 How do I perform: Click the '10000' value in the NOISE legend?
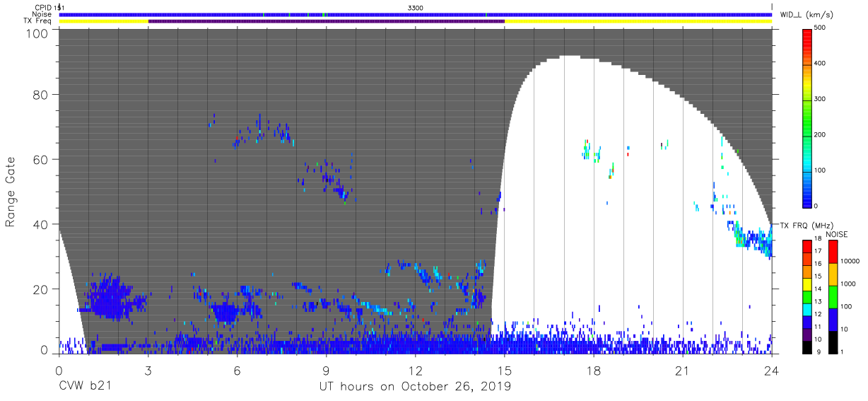pyautogui.click(x=850, y=261)
